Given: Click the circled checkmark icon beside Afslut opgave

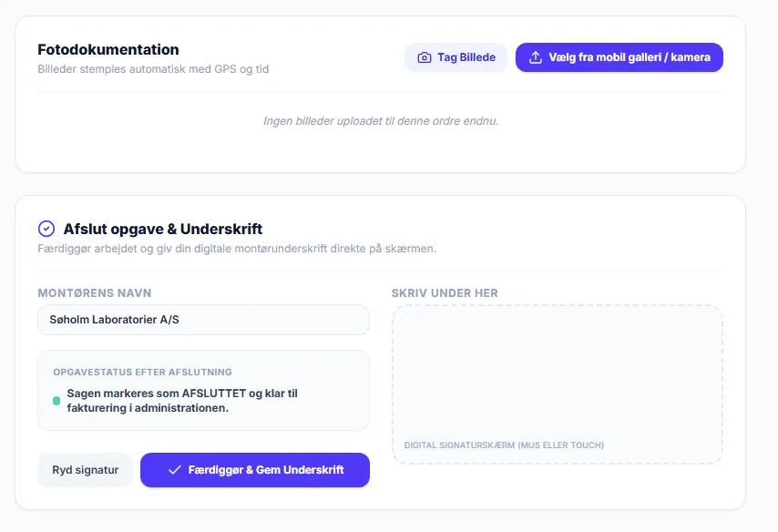Looking at the screenshot, I should coord(46,229).
